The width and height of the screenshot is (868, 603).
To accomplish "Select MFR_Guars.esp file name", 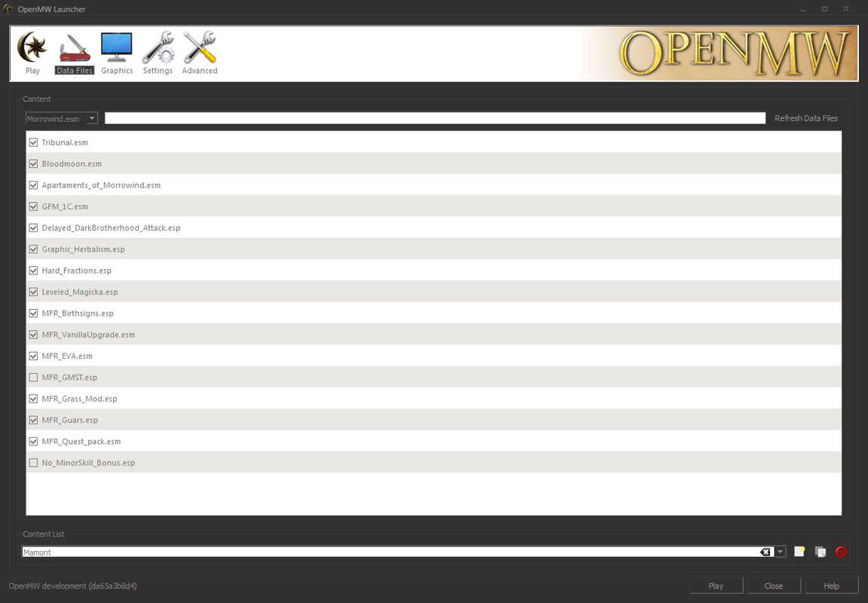I will tap(70, 421).
